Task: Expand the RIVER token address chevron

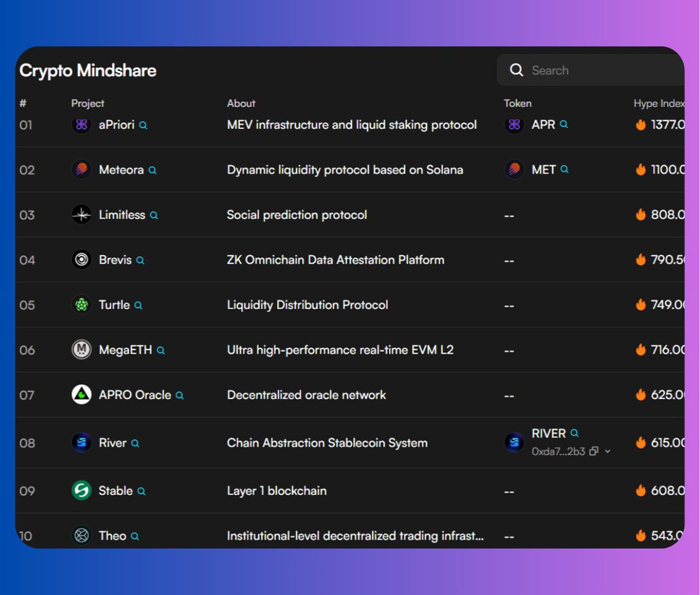Action: 608,452
